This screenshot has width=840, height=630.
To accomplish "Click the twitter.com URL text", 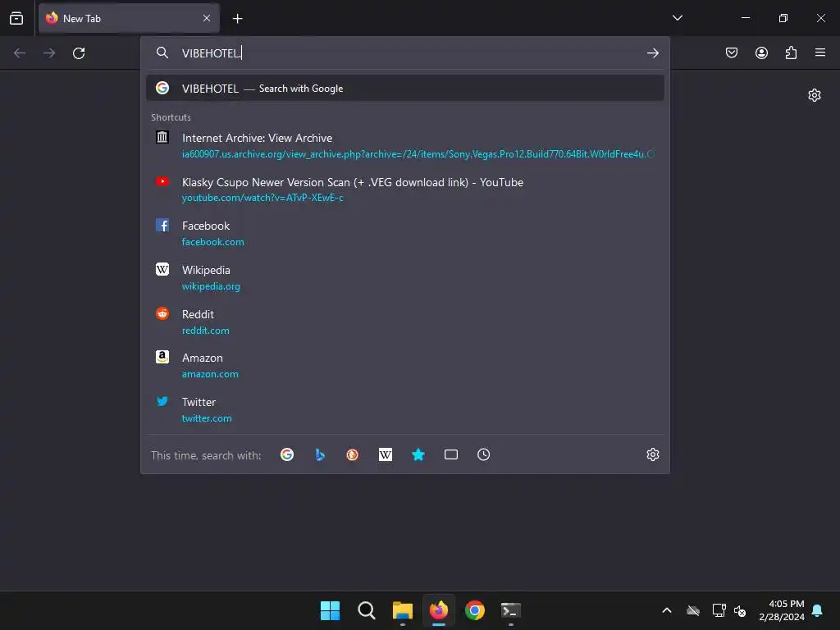I will 207,418.
